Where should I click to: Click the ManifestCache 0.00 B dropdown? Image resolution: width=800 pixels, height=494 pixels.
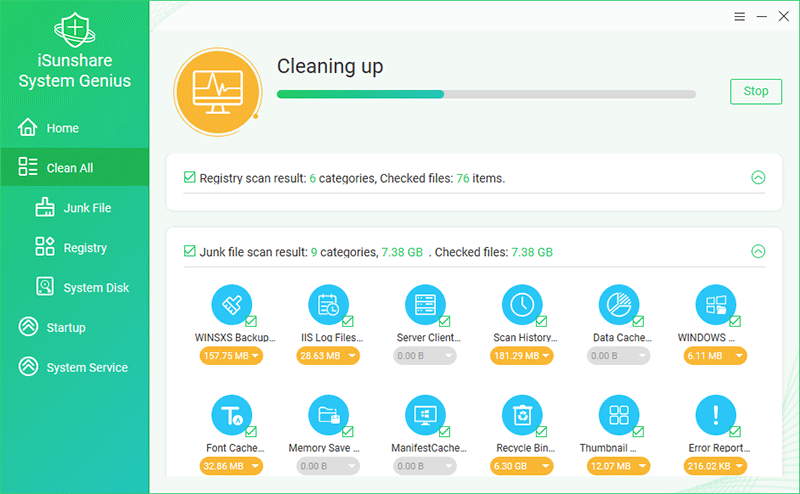[424, 466]
